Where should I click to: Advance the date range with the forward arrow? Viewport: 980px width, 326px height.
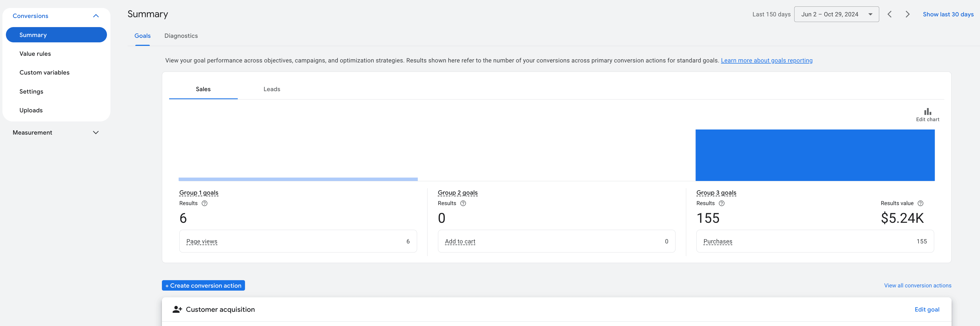(907, 14)
